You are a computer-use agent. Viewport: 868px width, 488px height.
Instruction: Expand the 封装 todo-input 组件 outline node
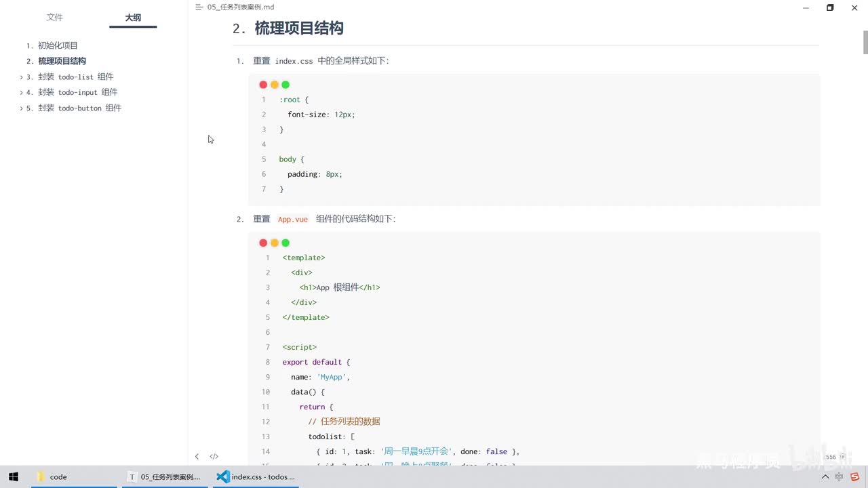(x=22, y=93)
